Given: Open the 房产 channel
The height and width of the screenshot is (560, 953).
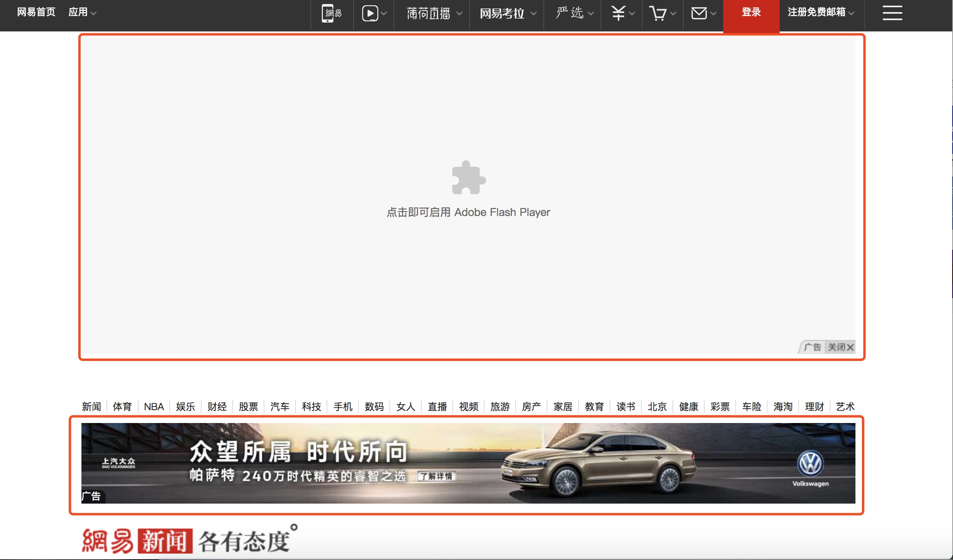Looking at the screenshot, I should 531,407.
